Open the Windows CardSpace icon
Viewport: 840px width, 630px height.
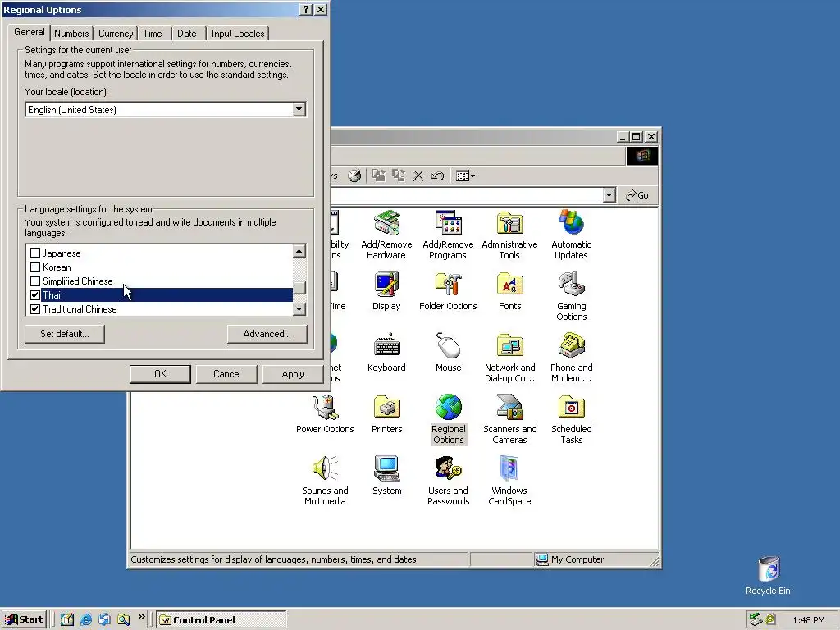(x=509, y=481)
